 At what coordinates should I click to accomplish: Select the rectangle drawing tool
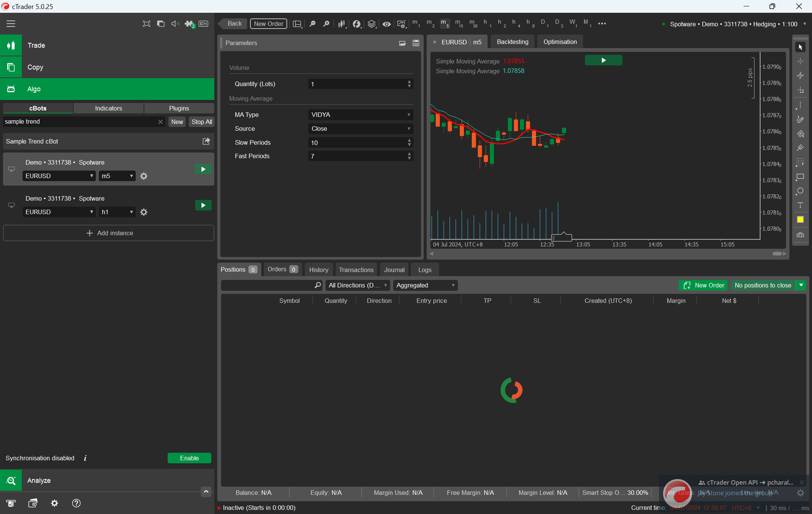[x=800, y=177]
